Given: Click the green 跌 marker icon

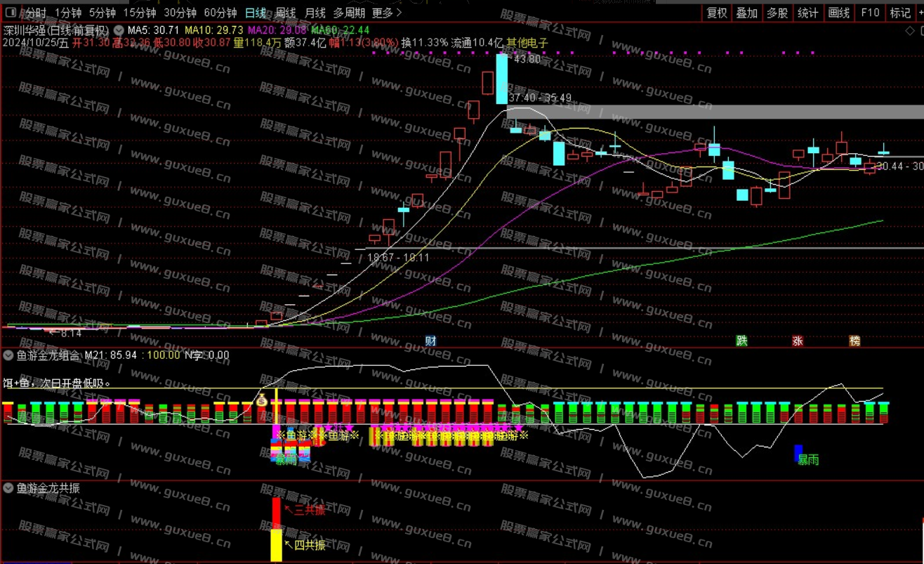Looking at the screenshot, I should tap(741, 341).
